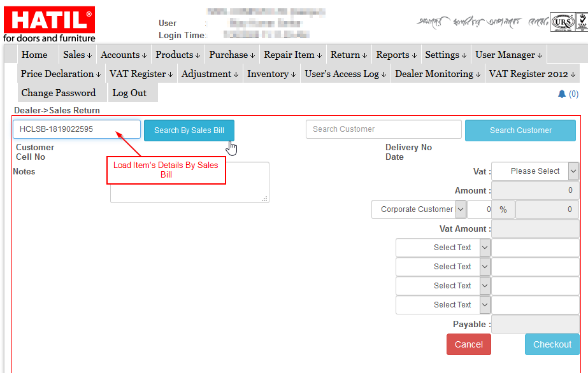This screenshot has width=588, height=373.
Task: Click the notification count (0)
Action: pyautogui.click(x=573, y=94)
